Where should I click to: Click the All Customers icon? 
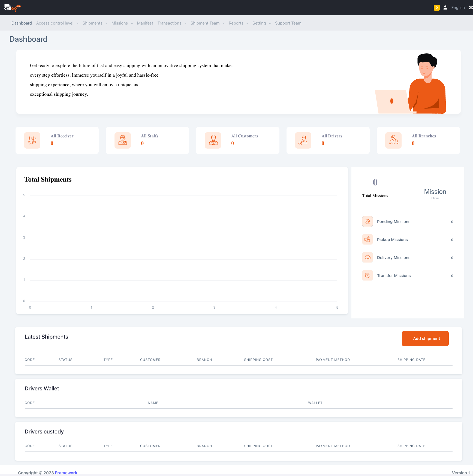213,140
